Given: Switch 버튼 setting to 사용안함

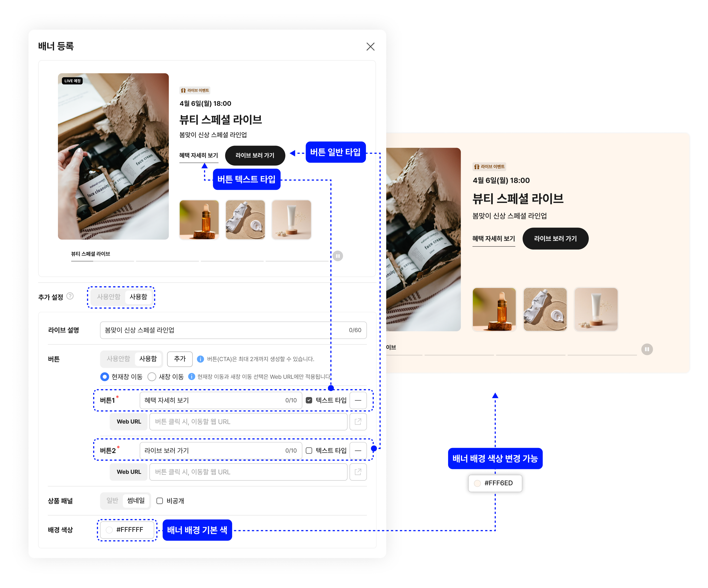Looking at the screenshot, I should pos(118,359).
